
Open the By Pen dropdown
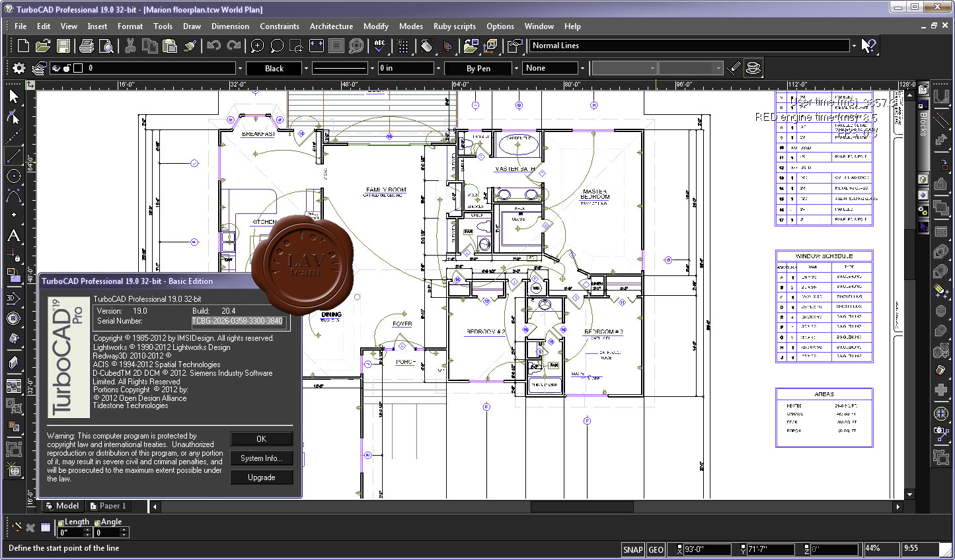click(516, 68)
